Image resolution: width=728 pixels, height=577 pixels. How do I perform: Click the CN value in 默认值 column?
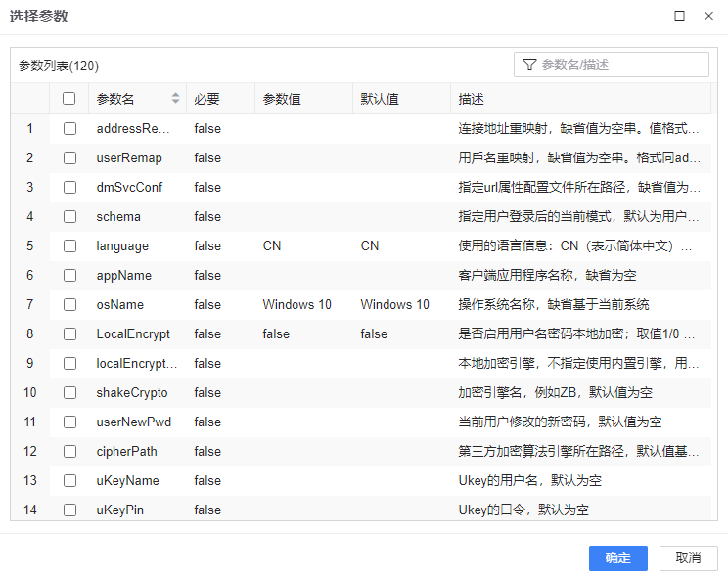click(370, 245)
